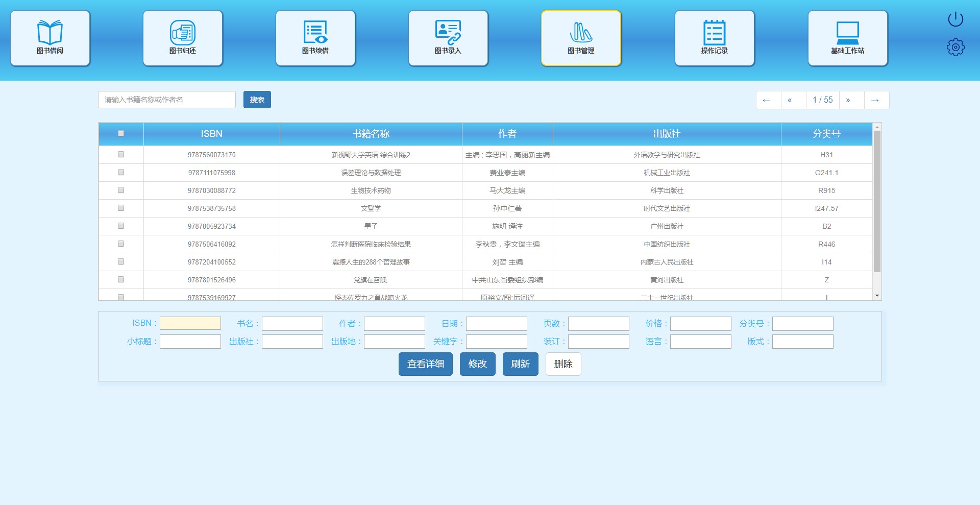Toggle the select-all checkbox in table header

tap(121, 133)
